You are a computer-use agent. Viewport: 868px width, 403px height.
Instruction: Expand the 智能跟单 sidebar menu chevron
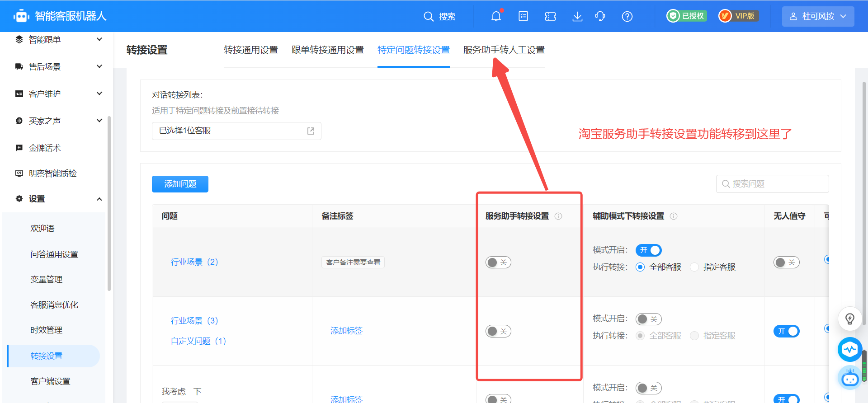(x=99, y=39)
